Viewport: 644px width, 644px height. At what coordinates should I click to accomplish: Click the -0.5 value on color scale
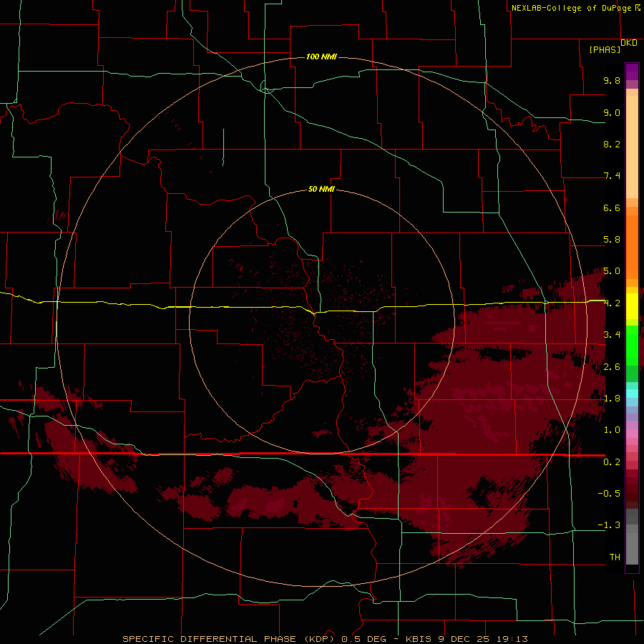pos(609,494)
